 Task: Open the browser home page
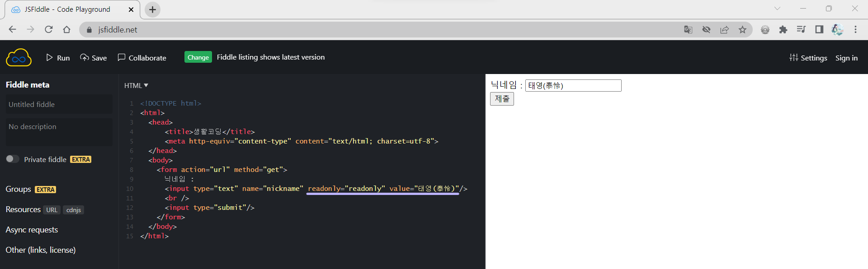tap(66, 29)
